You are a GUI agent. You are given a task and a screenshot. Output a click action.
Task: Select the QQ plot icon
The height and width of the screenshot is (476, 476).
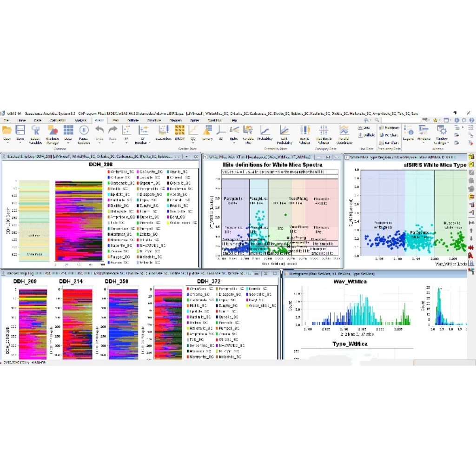[x=193, y=130]
